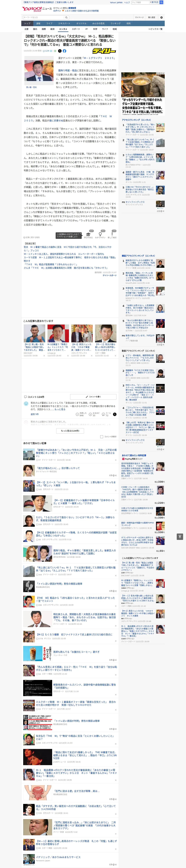The image size is (186, 868).
Task: Open 【M-1】たくろう優勝 article
Action: [74, 634]
